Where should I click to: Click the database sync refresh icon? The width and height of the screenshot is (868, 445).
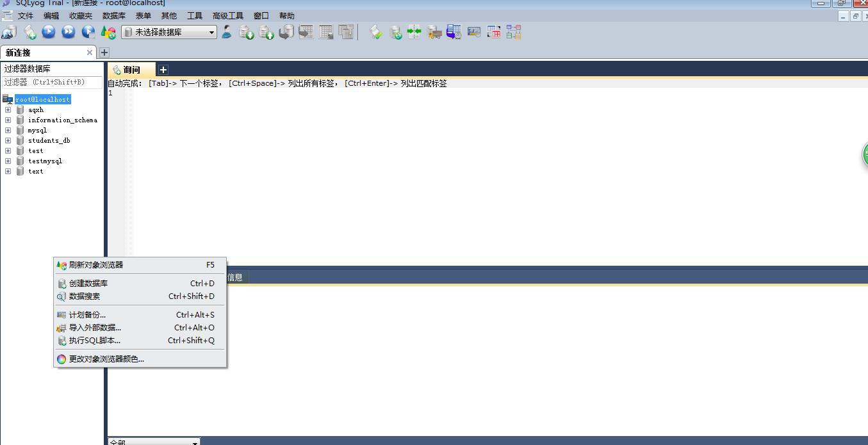pos(396,32)
